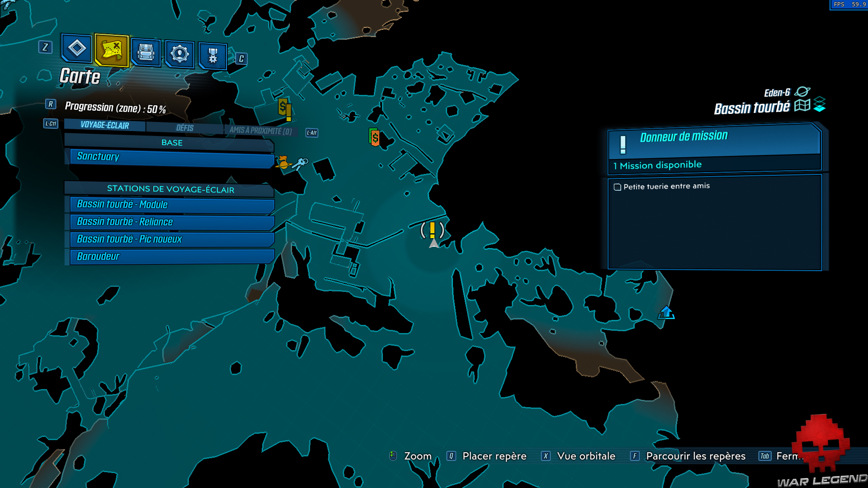This screenshot has height=488, width=868.
Task: Open the Skills tab icon
Action: point(179,54)
